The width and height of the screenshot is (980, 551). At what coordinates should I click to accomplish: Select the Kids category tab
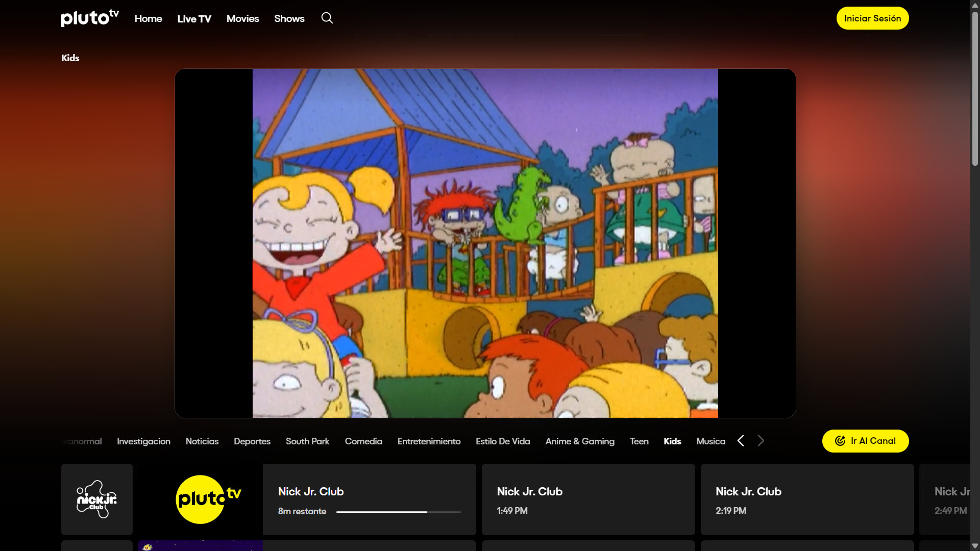click(x=672, y=441)
